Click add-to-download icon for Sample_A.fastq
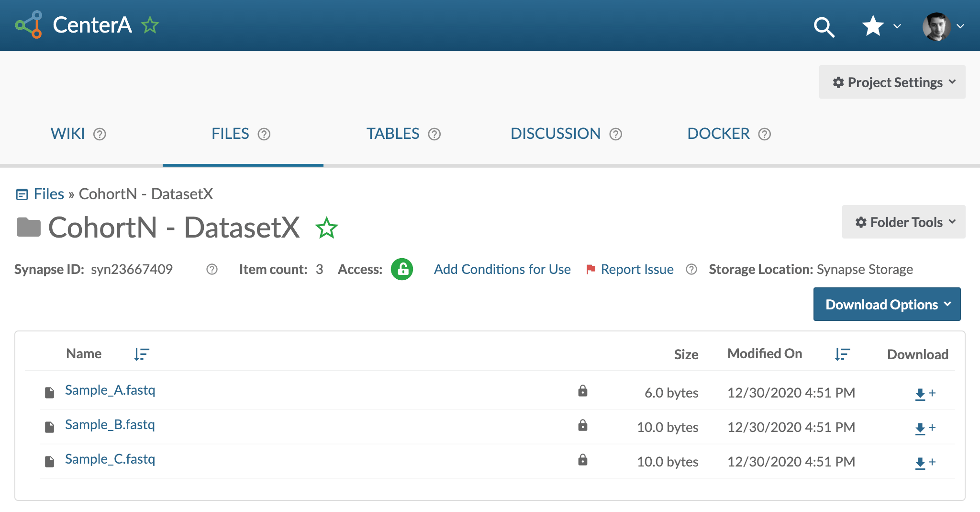Image resolution: width=980 pixels, height=512 pixels. [924, 394]
